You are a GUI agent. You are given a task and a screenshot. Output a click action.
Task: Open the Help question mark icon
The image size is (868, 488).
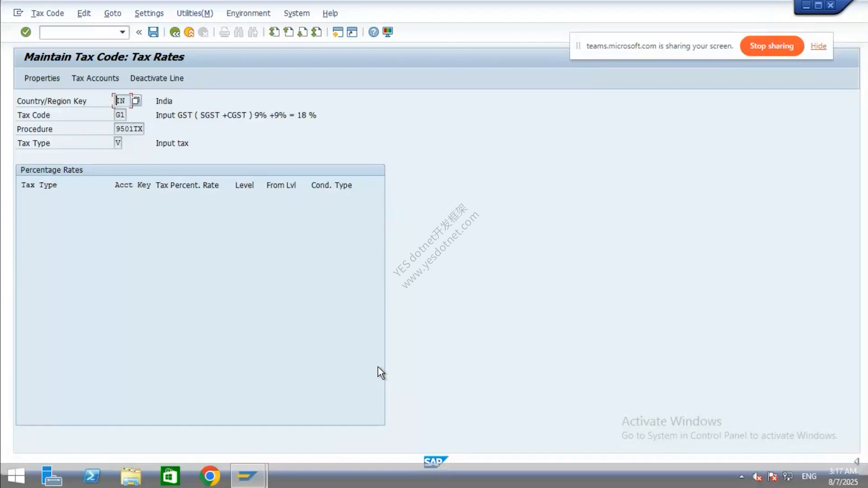(x=373, y=32)
